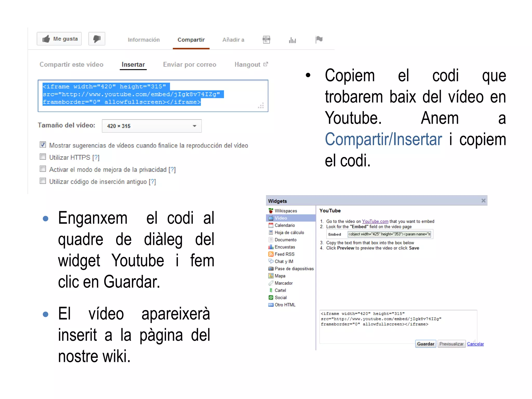Click the Calendario calendar icon
The height and width of the screenshot is (399, 532).
point(271,225)
